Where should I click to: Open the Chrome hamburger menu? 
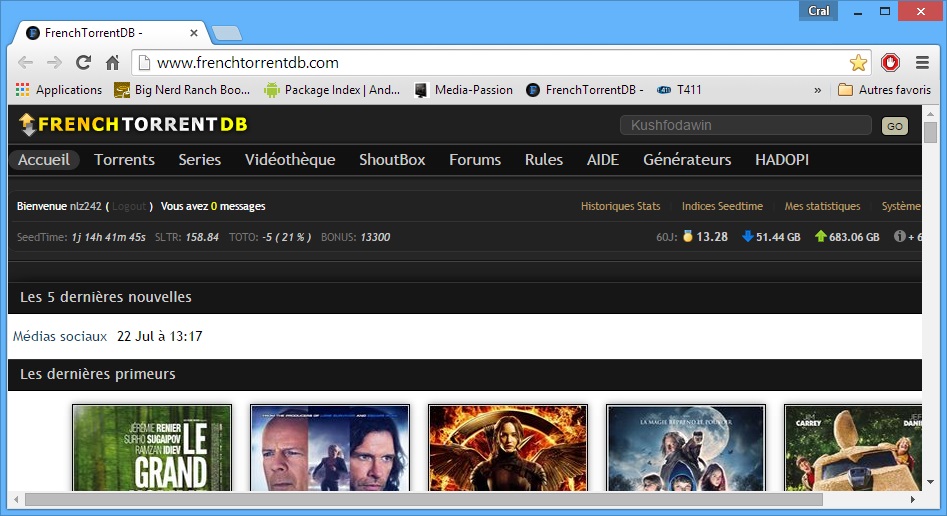point(922,62)
